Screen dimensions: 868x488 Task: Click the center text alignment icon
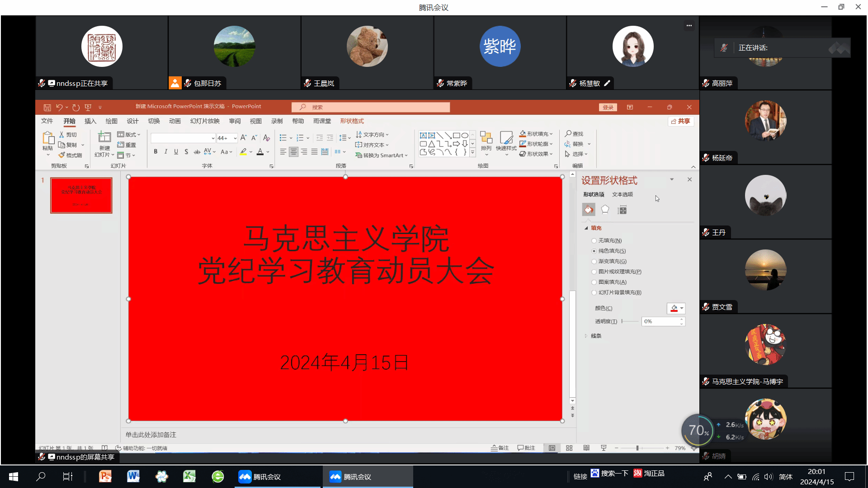293,152
